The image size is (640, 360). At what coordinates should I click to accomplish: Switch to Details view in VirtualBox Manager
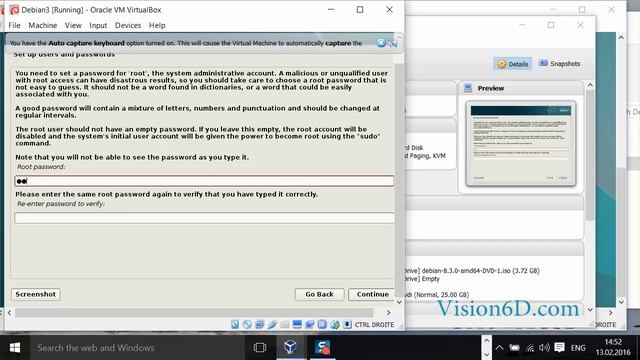pyautogui.click(x=513, y=64)
